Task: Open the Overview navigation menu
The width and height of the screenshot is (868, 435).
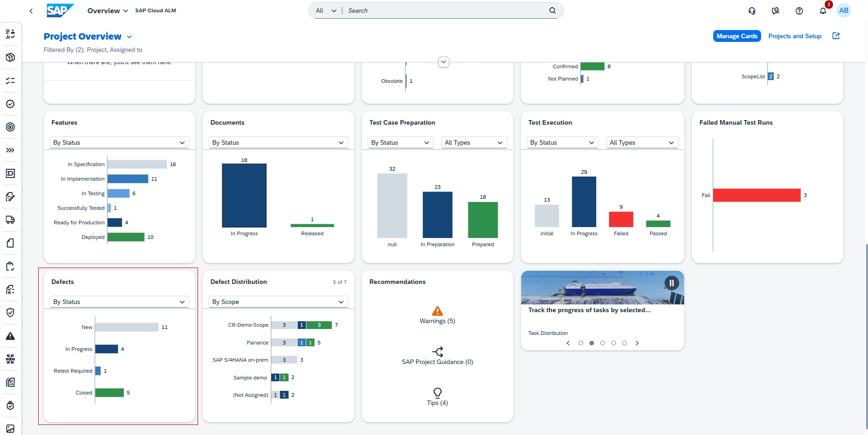Action: click(107, 10)
